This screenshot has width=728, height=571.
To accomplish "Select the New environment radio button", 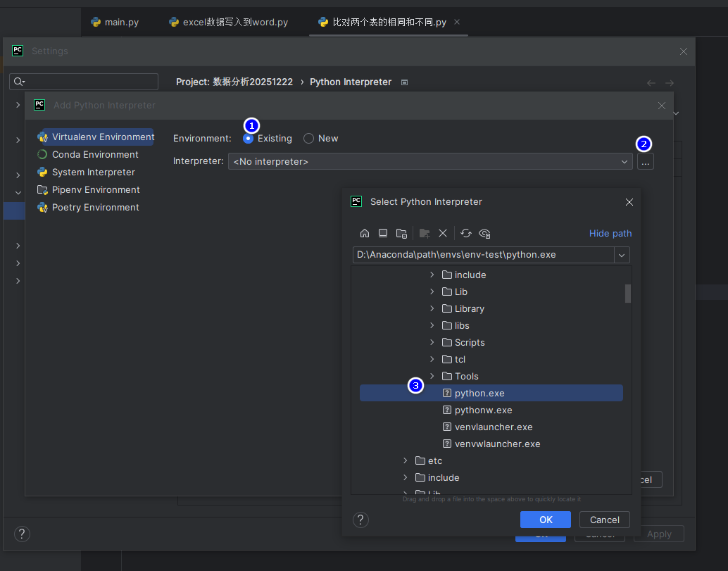I will click(x=309, y=138).
